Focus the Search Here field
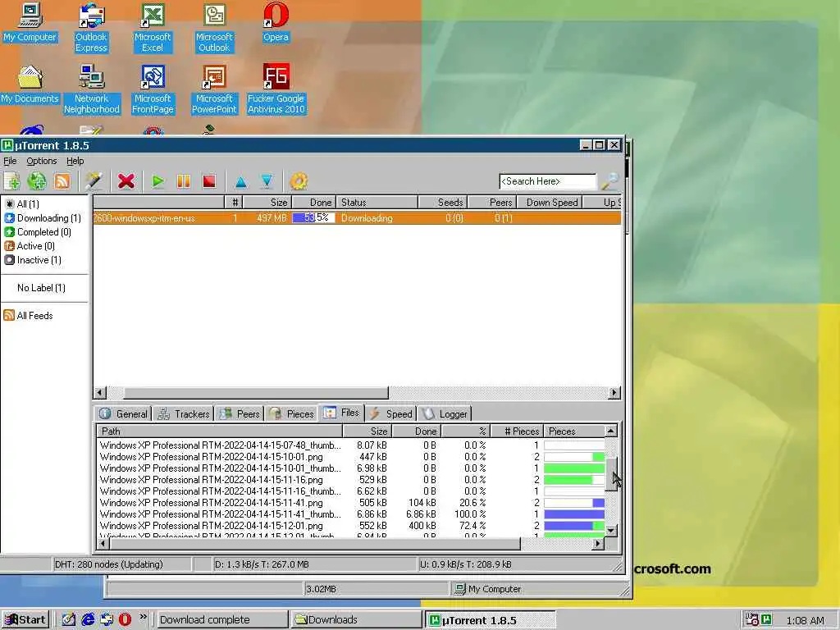Screen dimensions: 840x630 click(547, 181)
